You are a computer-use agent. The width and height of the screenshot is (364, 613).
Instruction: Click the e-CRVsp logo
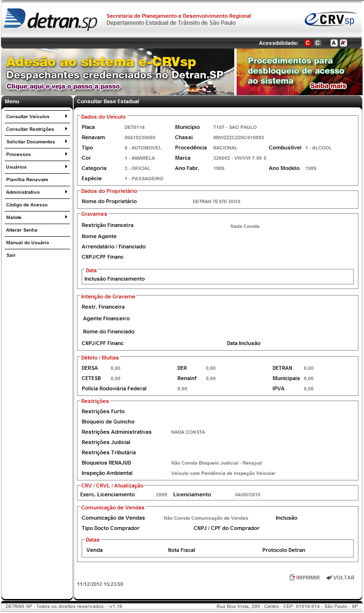click(330, 19)
